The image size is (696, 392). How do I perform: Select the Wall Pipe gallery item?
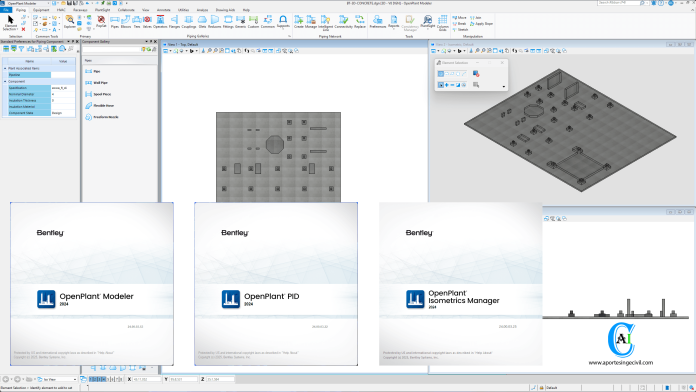point(96,83)
